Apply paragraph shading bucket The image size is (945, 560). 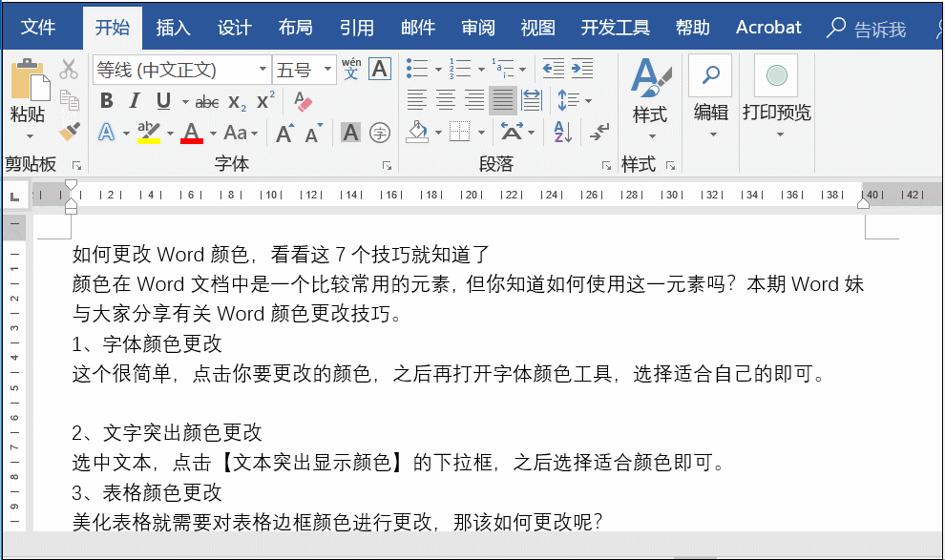pos(418,132)
